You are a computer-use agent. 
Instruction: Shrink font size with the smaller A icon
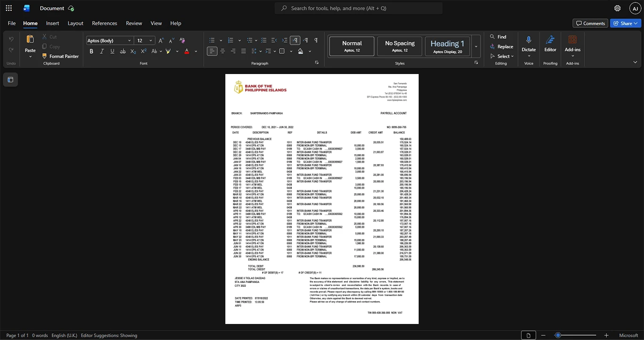pyautogui.click(x=172, y=41)
